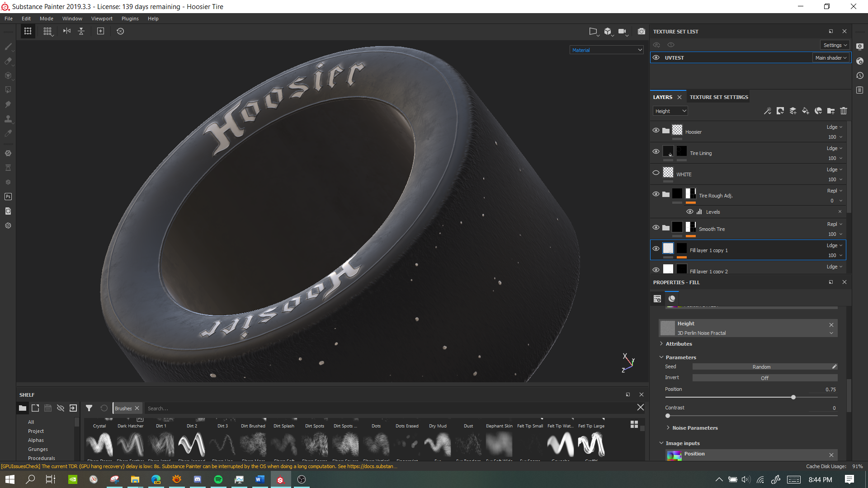868x488 pixels.
Task: Toggle visibility of the Levels effect
Action: 690,211
